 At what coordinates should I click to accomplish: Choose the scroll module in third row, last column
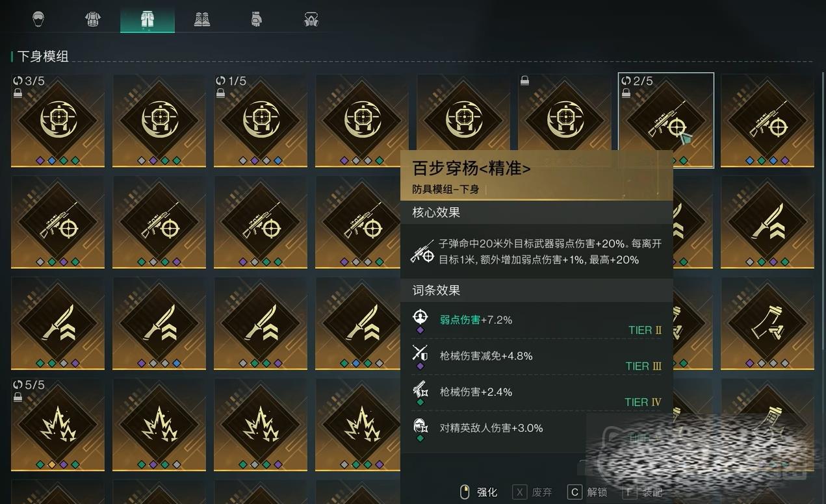click(768, 323)
